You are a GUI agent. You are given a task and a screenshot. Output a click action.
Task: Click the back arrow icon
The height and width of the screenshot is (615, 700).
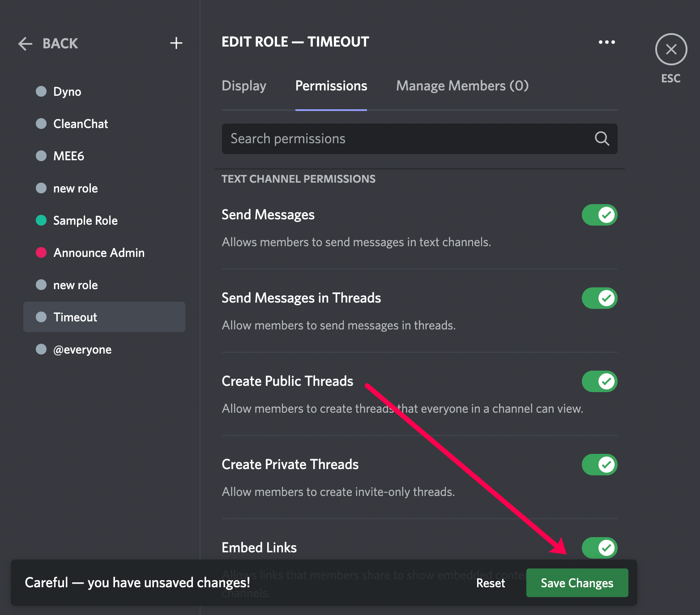(26, 43)
